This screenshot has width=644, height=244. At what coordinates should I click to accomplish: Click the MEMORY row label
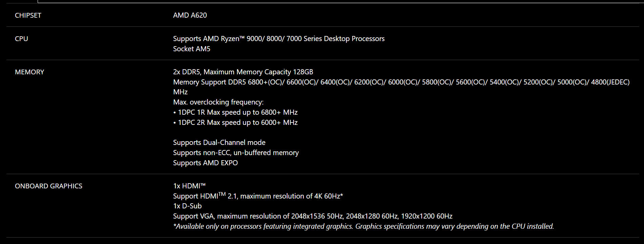pos(29,72)
